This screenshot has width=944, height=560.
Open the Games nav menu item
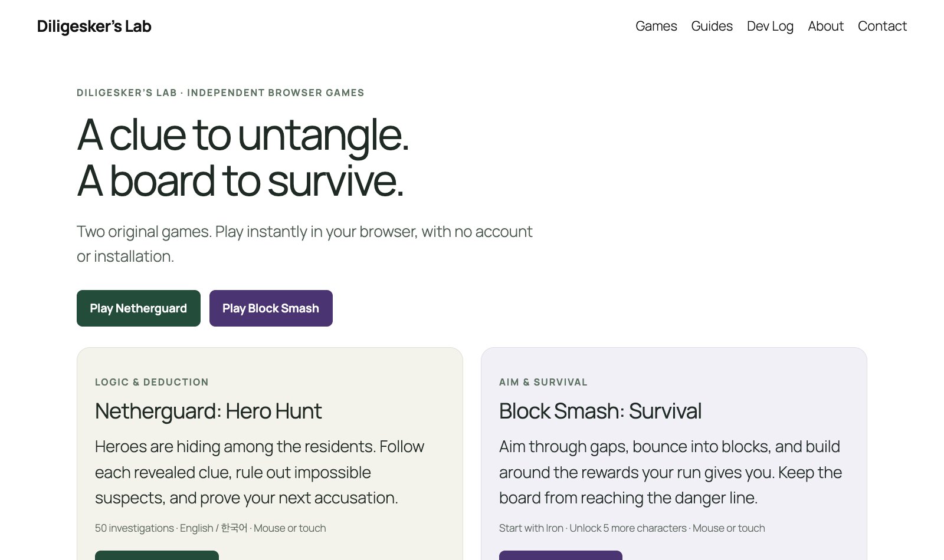656,27
